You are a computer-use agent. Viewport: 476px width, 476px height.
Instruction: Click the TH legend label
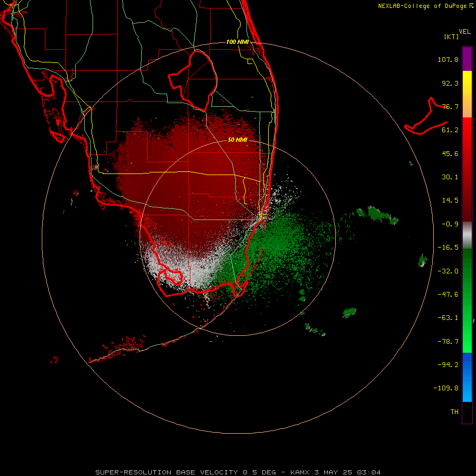[x=454, y=412]
